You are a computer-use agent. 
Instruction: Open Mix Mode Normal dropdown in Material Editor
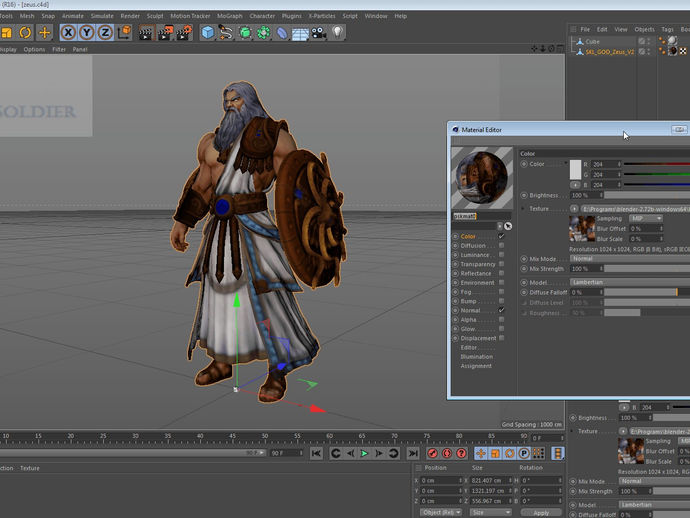click(630, 259)
